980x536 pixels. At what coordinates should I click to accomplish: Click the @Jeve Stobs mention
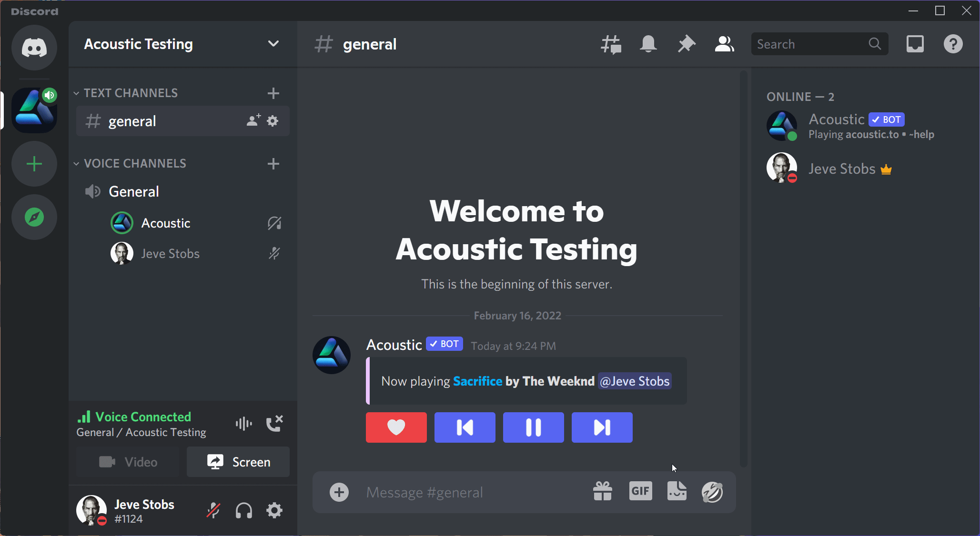[635, 381]
